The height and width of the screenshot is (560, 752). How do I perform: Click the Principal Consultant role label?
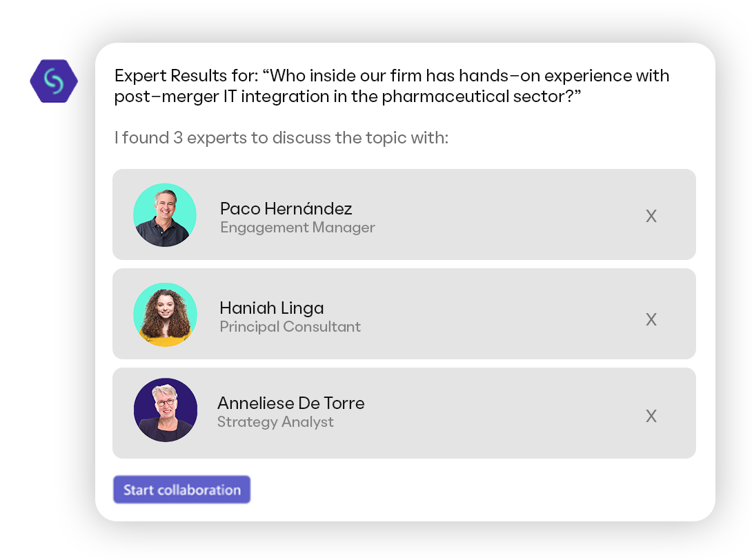click(290, 327)
